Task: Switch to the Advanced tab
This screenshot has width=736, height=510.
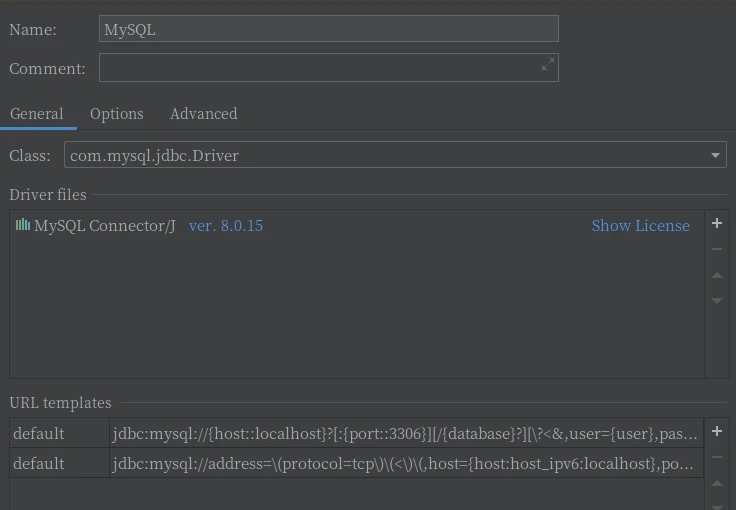Action: click(203, 114)
